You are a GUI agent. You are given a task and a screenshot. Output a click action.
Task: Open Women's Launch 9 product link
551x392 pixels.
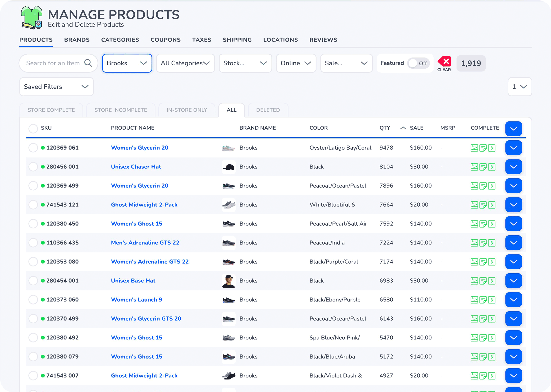coord(136,300)
